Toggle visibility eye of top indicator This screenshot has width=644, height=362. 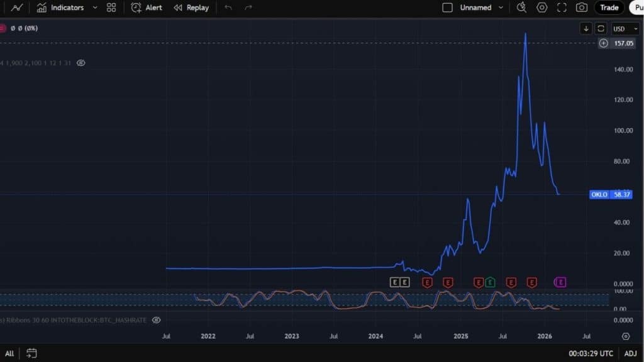click(80, 63)
